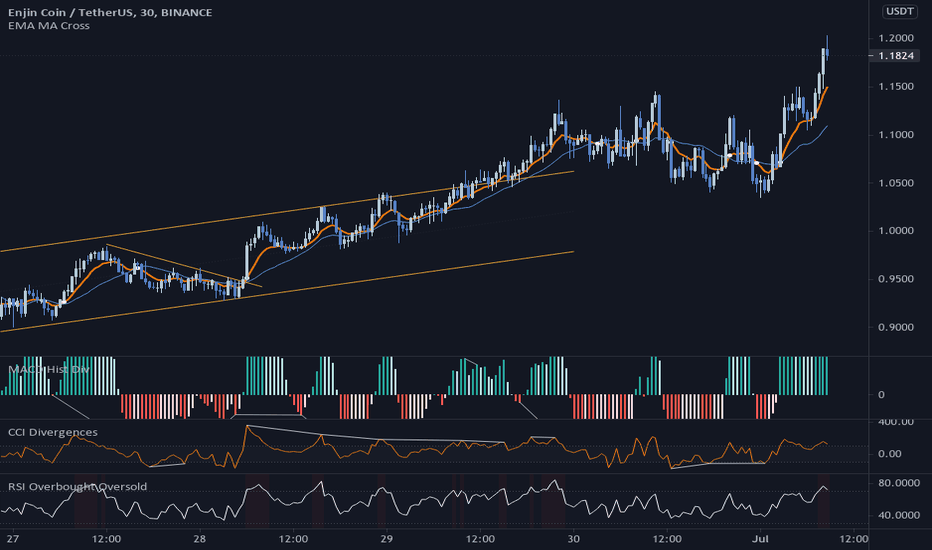Click the 28 date label on time axis
Viewport: 932px width, 550px height.
[x=200, y=539]
